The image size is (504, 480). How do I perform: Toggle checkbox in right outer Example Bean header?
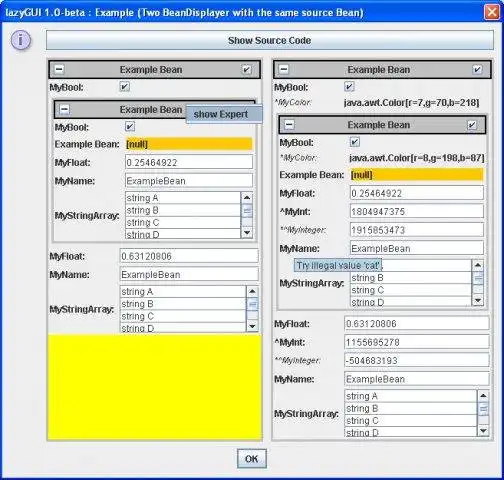[477, 69]
